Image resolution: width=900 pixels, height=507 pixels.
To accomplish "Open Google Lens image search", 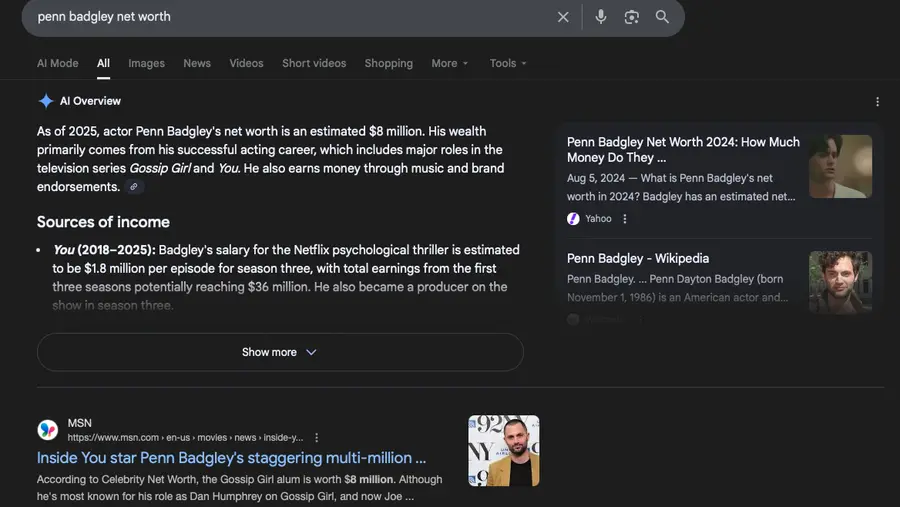I will coord(631,17).
